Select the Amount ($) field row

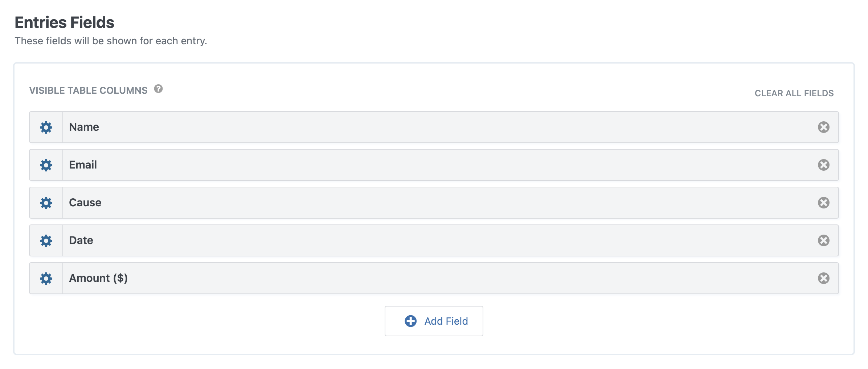[434, 278]
